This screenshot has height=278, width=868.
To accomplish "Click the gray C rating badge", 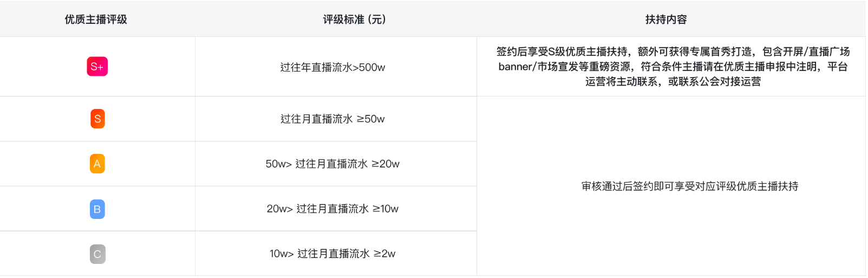I will click(97, 254).
